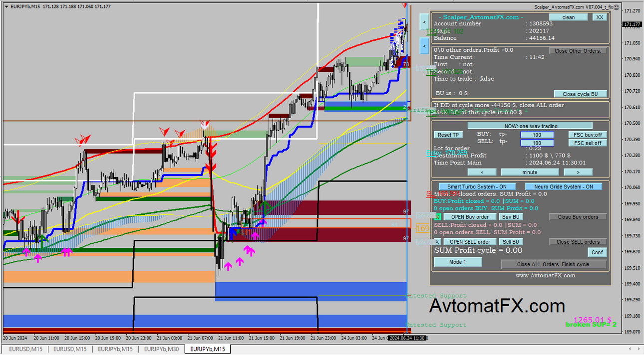Click the smiley expert advisor icon
Image resolution: width=644 pixels, height=355 pixels.
coord(617,7)
